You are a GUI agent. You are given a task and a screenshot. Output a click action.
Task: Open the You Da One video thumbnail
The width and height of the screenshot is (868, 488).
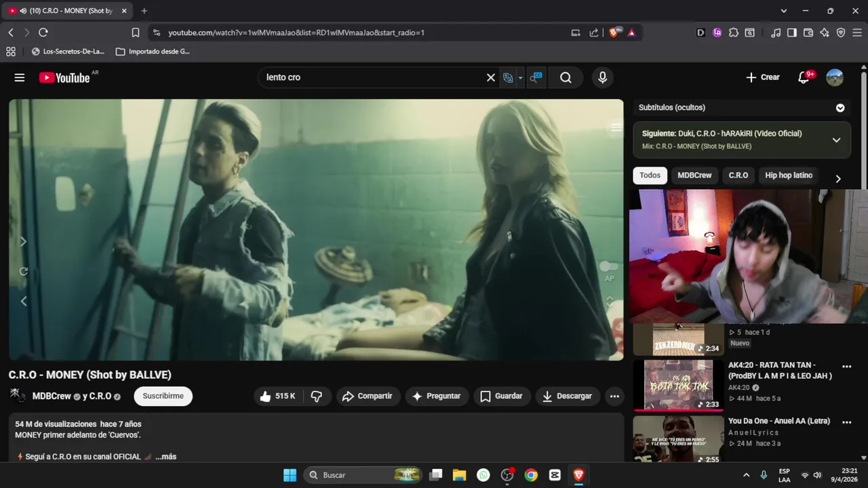678,439
